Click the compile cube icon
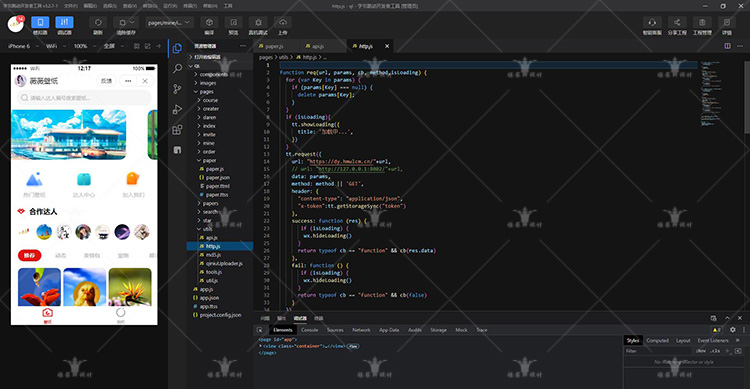The height and width of the screenshot is (389, 750). [209, 22]
